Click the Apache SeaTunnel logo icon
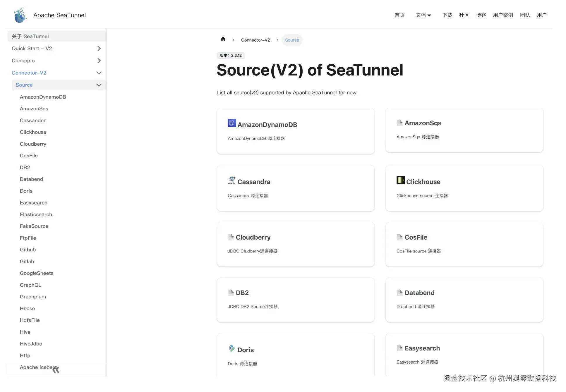Viewport: 566px width, 392px height. [20, 15]
